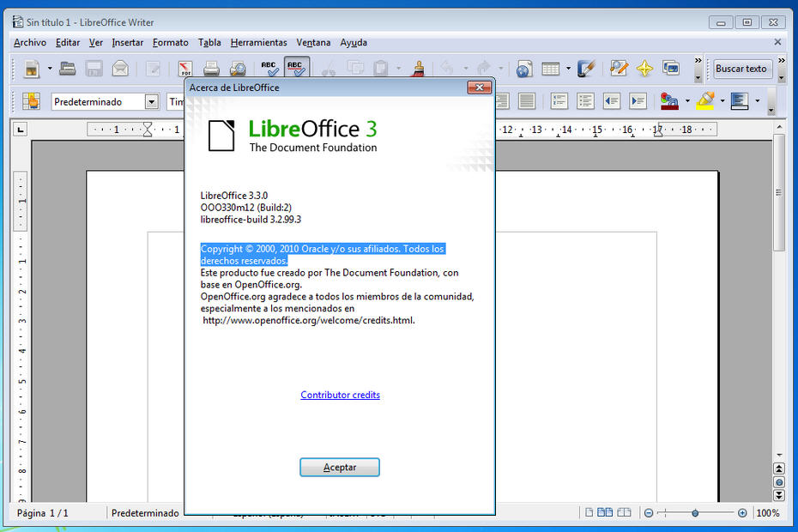Click Export Directly as PDF icon

(185, 69)
